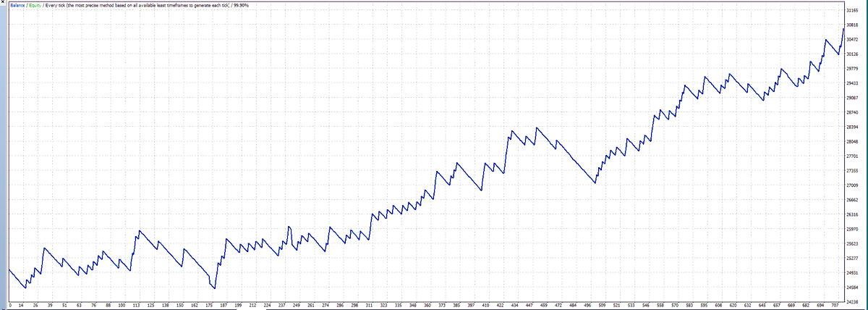Click trade number 620 on bottom axis

click(x=733, y=306)
